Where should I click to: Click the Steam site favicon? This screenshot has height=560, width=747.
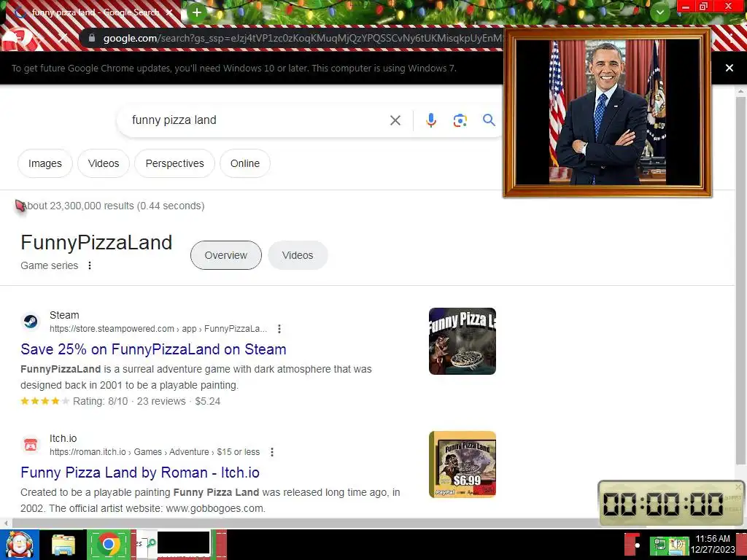[x=31, y=322]
